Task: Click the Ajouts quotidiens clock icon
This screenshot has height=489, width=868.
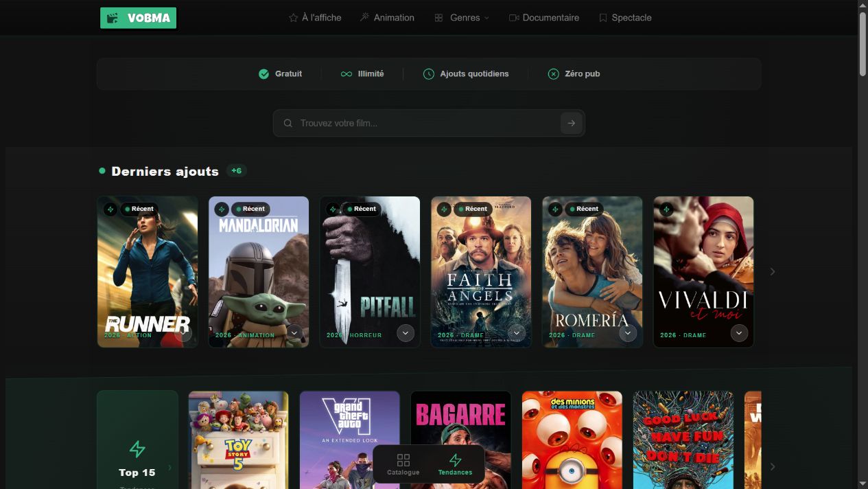Action: pyautogui.click(x=429, y=73)
